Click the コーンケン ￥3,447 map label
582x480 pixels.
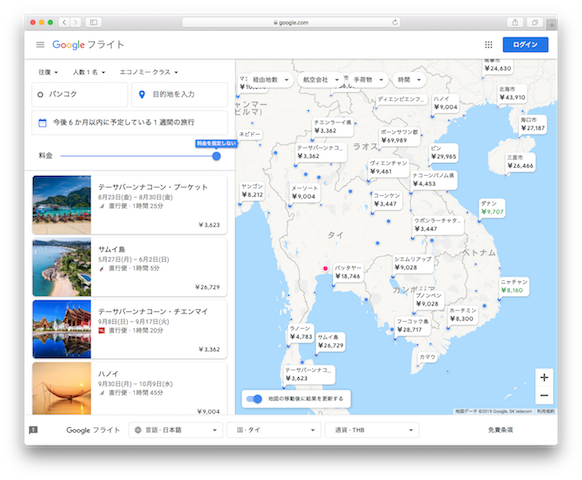pos(386,200)
